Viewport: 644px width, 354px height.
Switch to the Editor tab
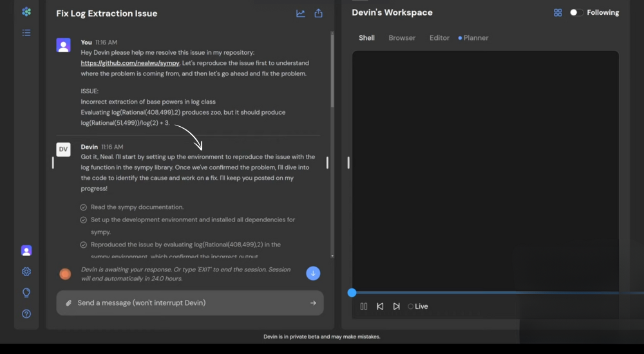(x=439, y=38)
